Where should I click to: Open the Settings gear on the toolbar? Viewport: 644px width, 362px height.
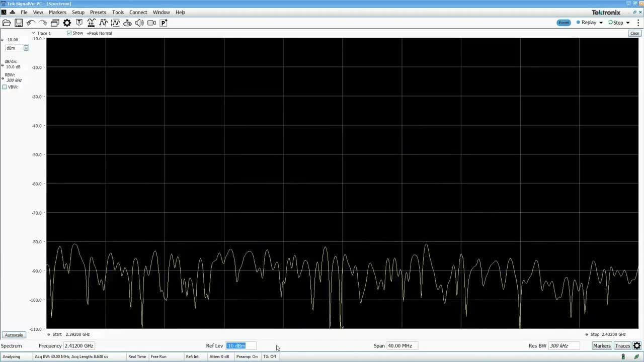pos(66,23)
